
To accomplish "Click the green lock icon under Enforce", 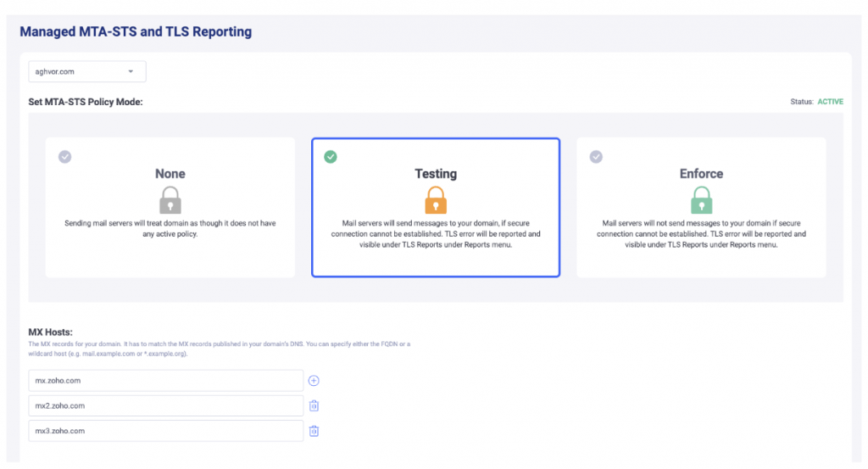I will coord(701,200).
